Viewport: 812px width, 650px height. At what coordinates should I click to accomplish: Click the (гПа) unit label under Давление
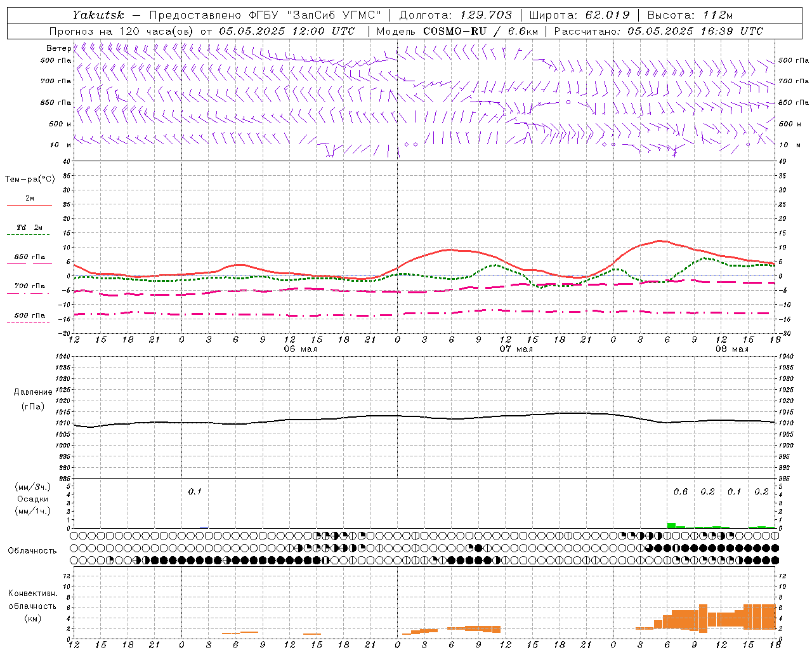click(32, 406)
